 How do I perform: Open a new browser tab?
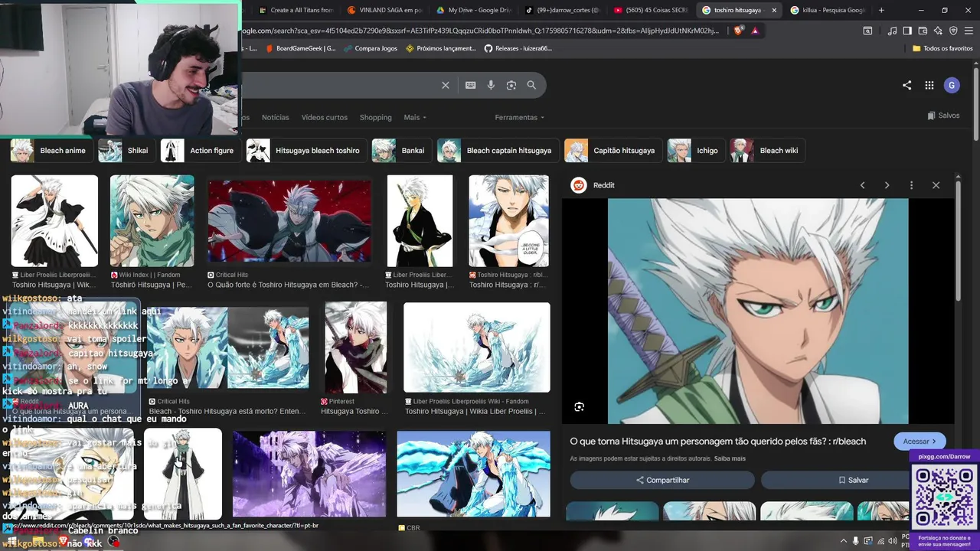click(881, 10)
